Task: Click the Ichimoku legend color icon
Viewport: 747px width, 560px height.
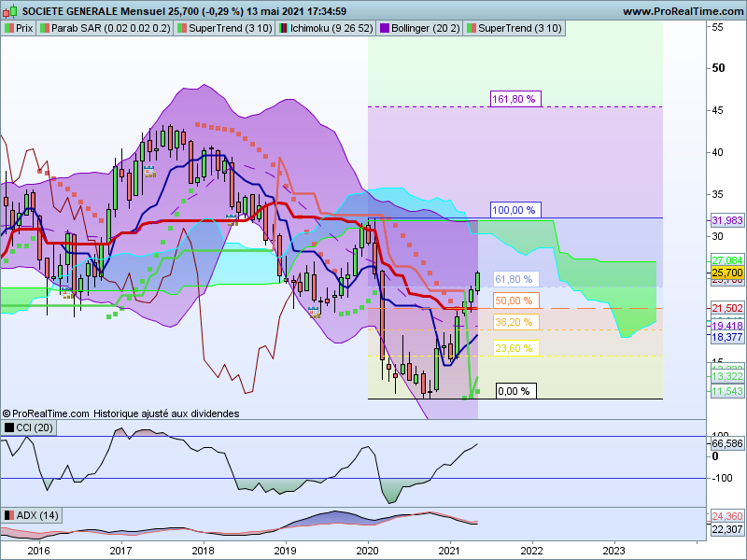Action: (284, 29)
